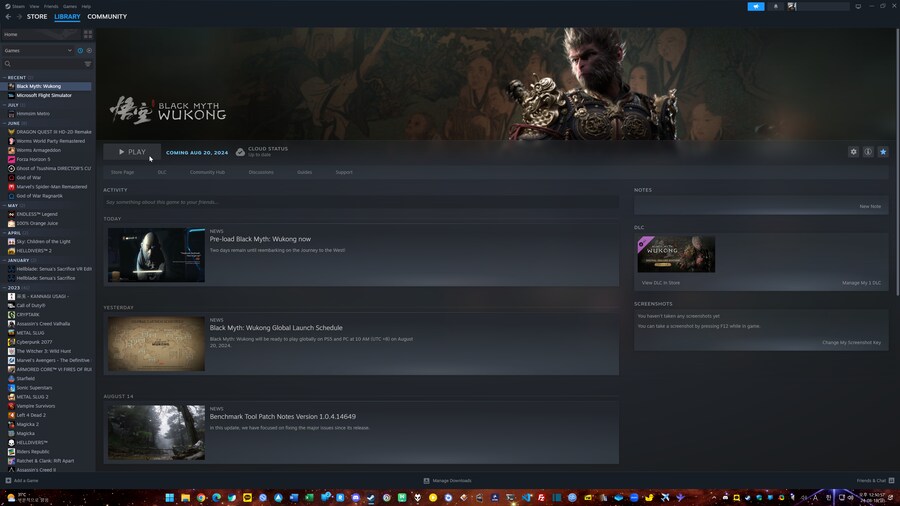Open the Friends menu
Screen dimensions: 900x506
click(x=51, y=6)
